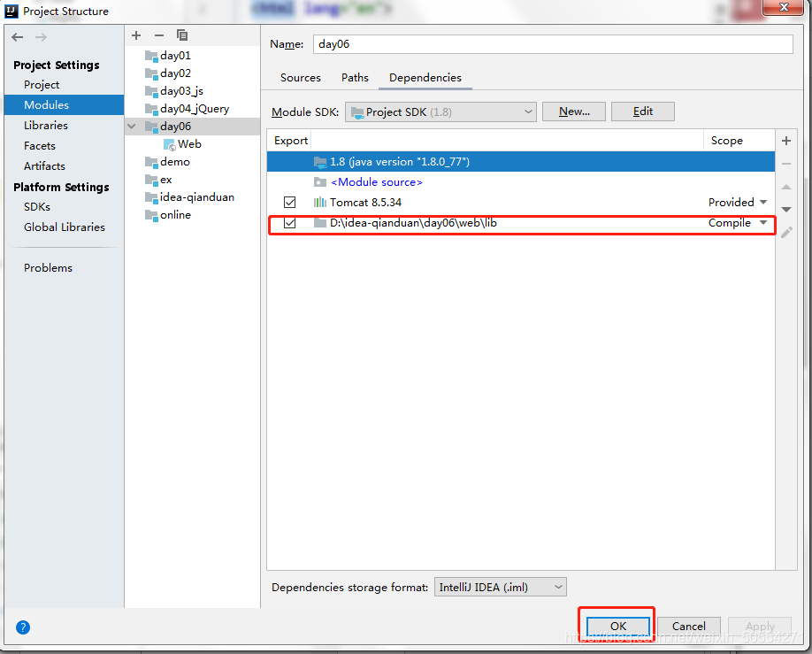The height and width of the screenshot is (654, 812).
Task: Click the module Name input field
Action: [553, 44]
